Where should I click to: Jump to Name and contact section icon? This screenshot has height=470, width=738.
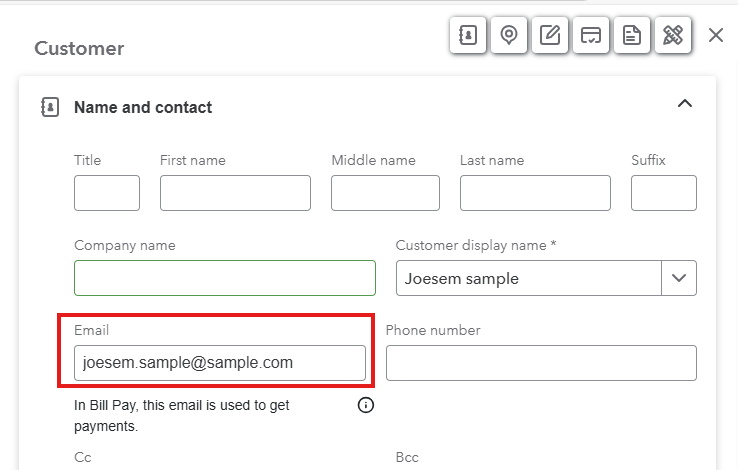[468, 35]
